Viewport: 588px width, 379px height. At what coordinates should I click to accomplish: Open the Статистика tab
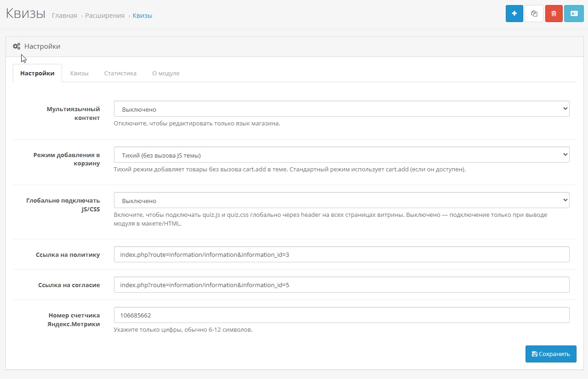120,74
